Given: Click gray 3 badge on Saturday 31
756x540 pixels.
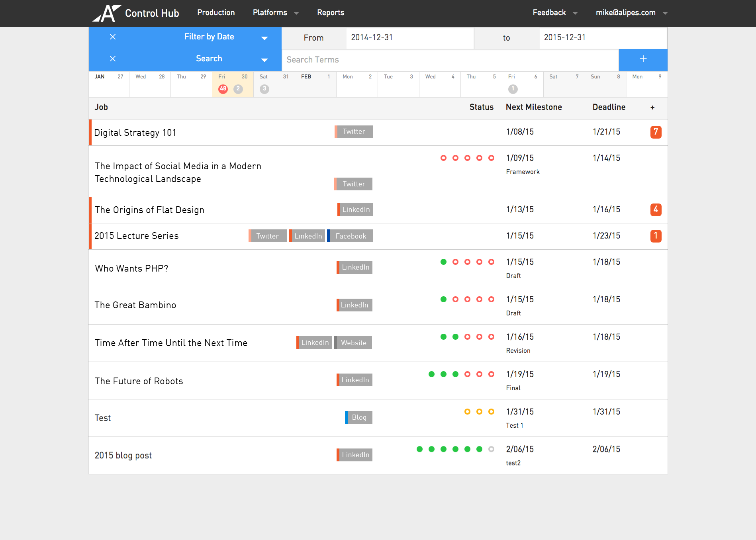Looking at the screenshot, I should pos(264,89).
